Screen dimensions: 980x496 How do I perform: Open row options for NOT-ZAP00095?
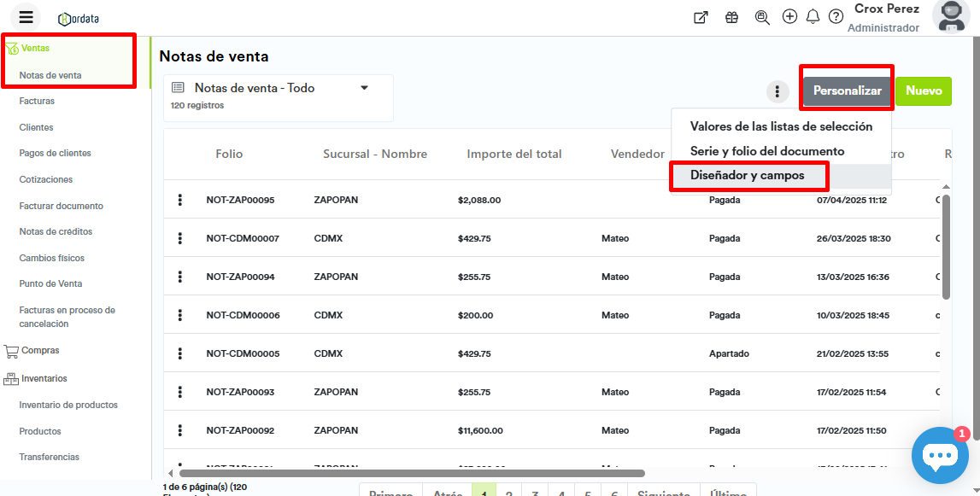[x=179, y=200]
